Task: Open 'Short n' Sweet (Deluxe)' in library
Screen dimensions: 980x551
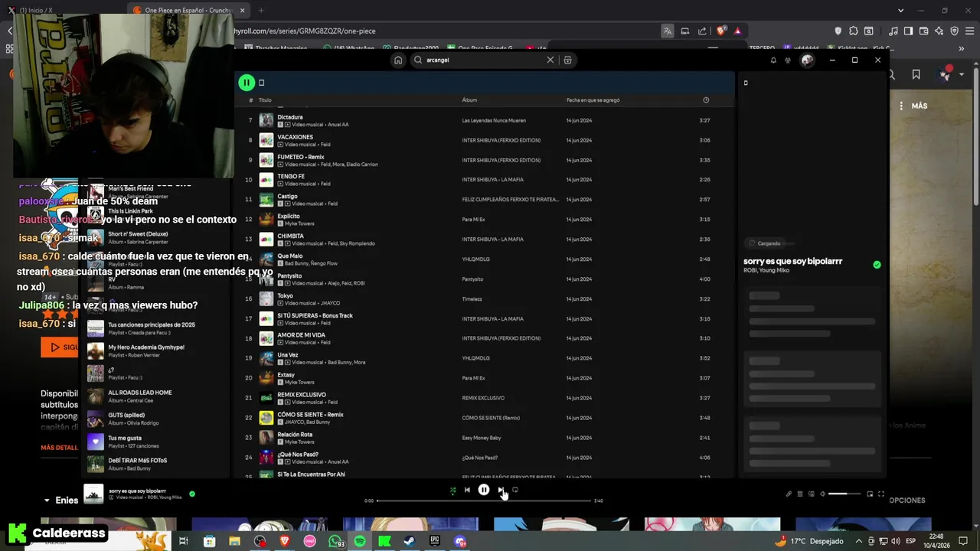Action: [x=138, y=237]
